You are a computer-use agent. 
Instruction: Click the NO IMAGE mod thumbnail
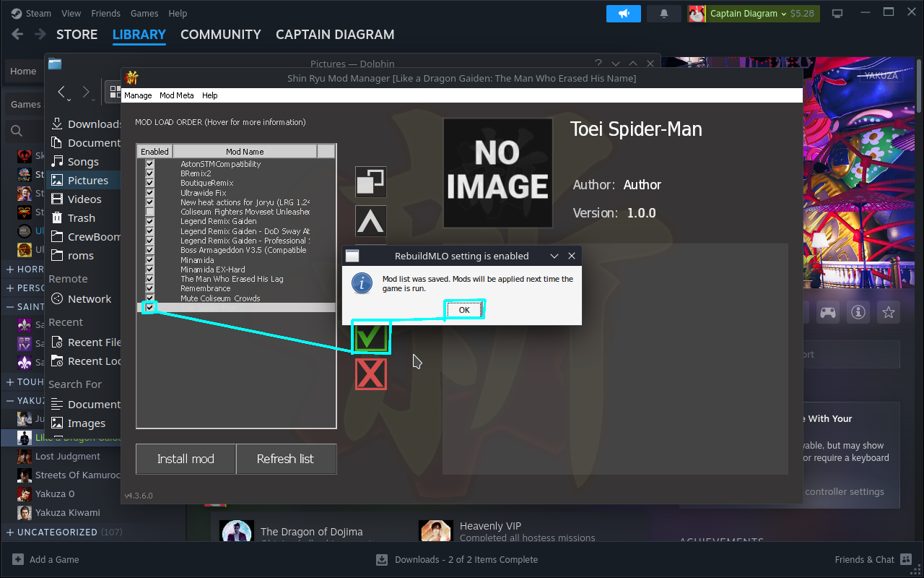pos(497,173)
